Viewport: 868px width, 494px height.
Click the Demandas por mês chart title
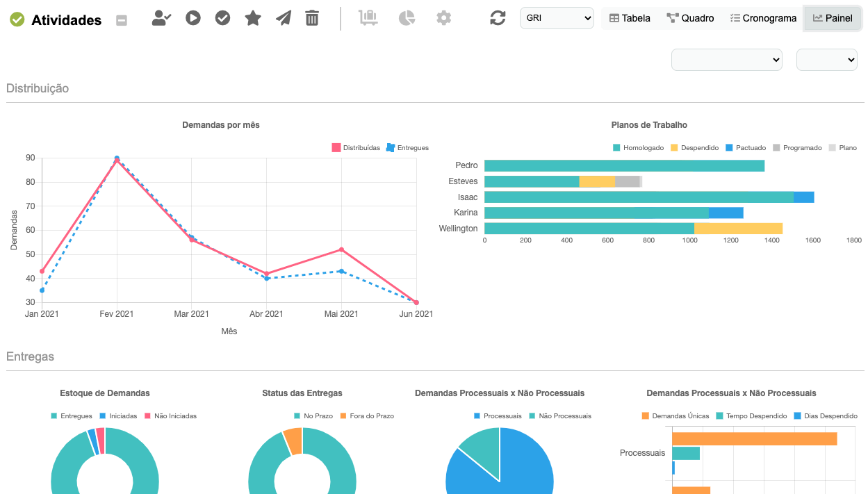click(x=221, y=125)
